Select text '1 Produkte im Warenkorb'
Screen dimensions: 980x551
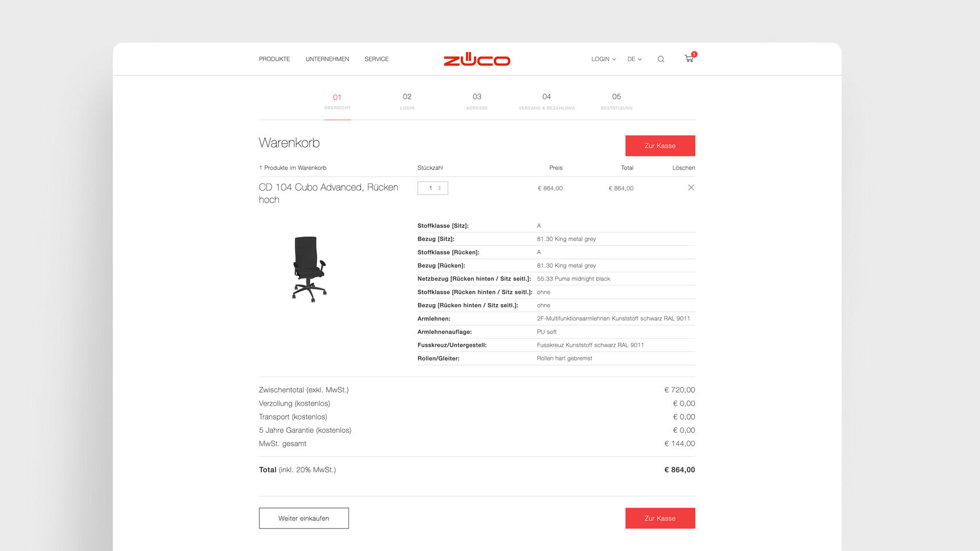(x=293, y=168)
